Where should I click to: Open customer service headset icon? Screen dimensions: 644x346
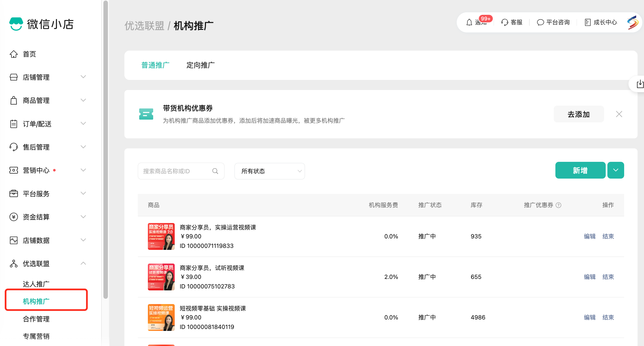click(505, 22)
